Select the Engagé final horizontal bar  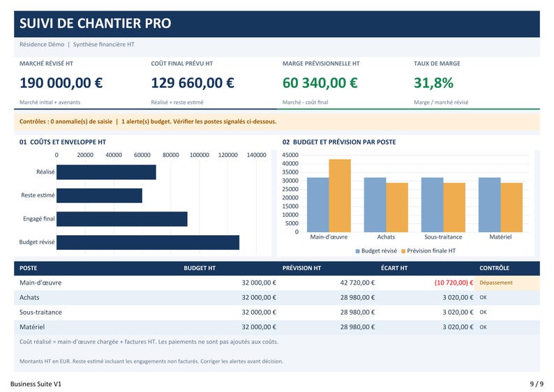coord(122,219)
